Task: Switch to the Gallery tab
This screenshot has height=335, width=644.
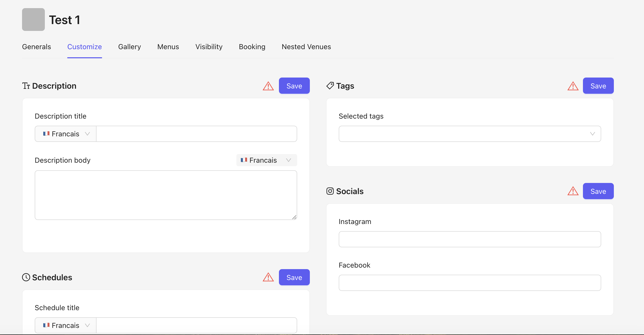Action: tap(129, 47)
